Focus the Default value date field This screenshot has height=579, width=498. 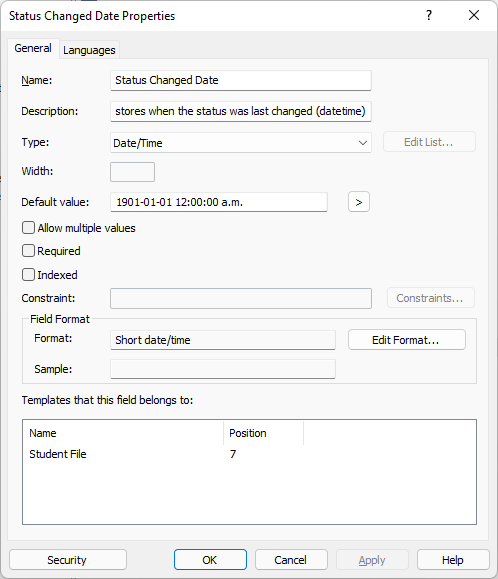pyautogui.click(x=219, y=202)
